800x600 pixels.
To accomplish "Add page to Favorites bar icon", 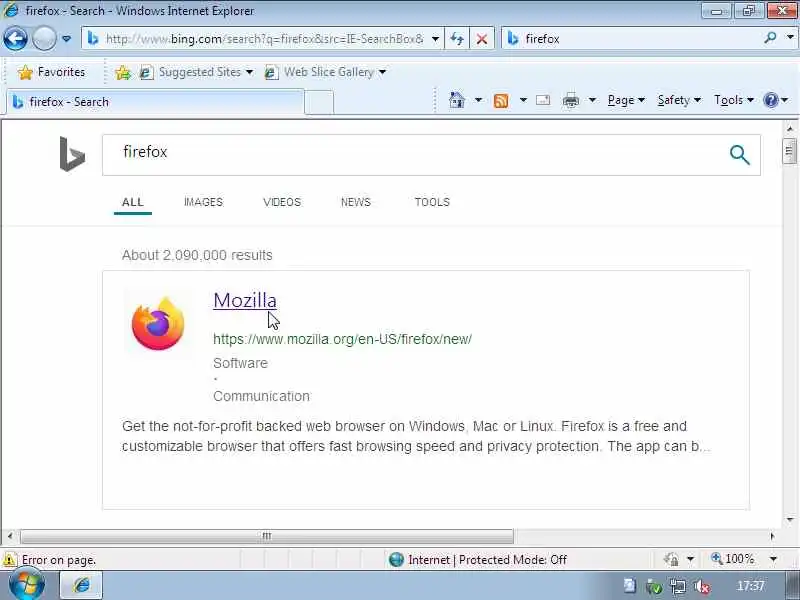I will (122, 72).
